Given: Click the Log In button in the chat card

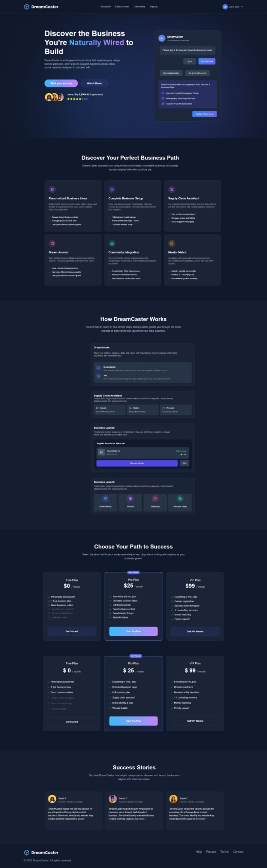Looking at the screenshot, I should click(190, 61).
